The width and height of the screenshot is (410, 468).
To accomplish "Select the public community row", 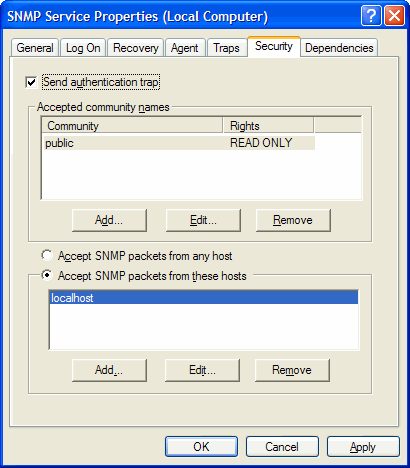I will [x=179, y=143].
